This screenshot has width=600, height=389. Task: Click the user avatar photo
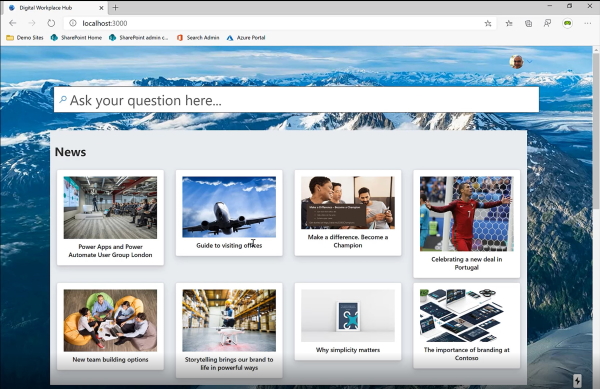[x=516, y=62]
